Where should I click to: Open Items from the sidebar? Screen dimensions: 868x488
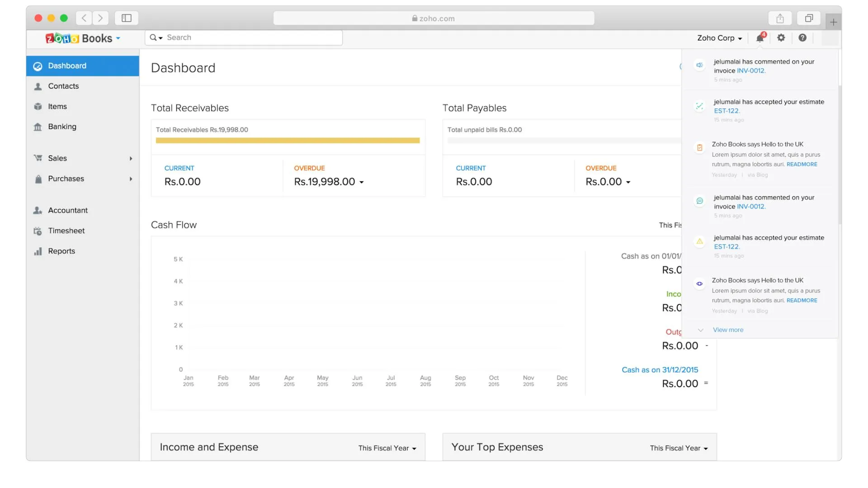coord(83,107)
